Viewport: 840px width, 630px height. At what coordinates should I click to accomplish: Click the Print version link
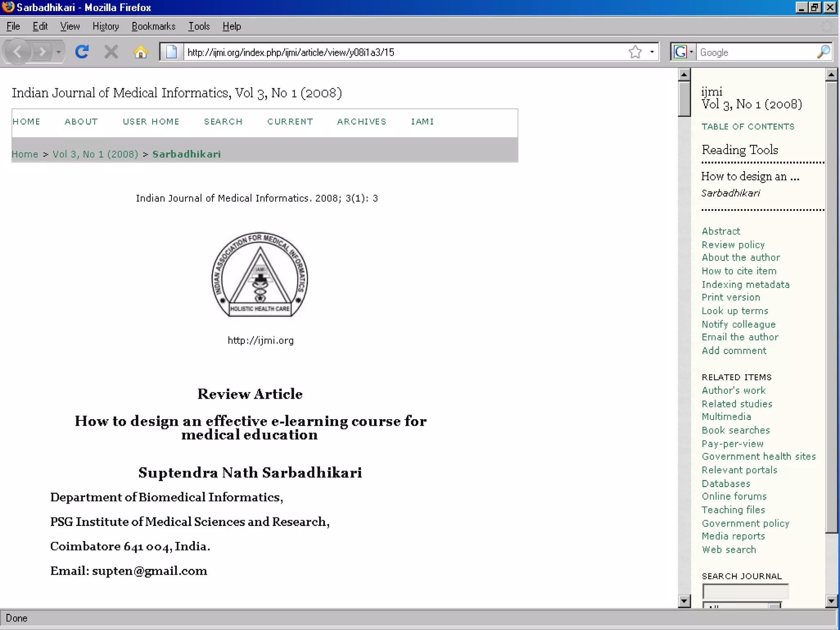[x=730, y=297]
